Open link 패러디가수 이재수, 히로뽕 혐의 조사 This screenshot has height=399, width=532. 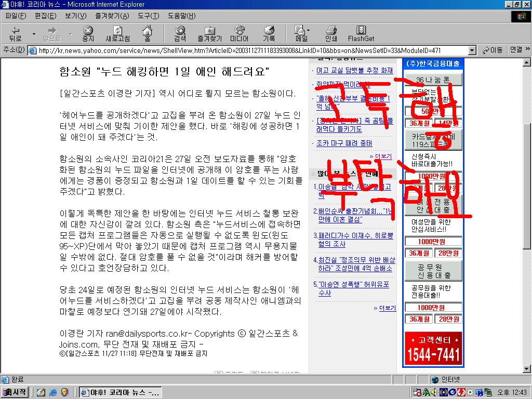tap(355, 240)
